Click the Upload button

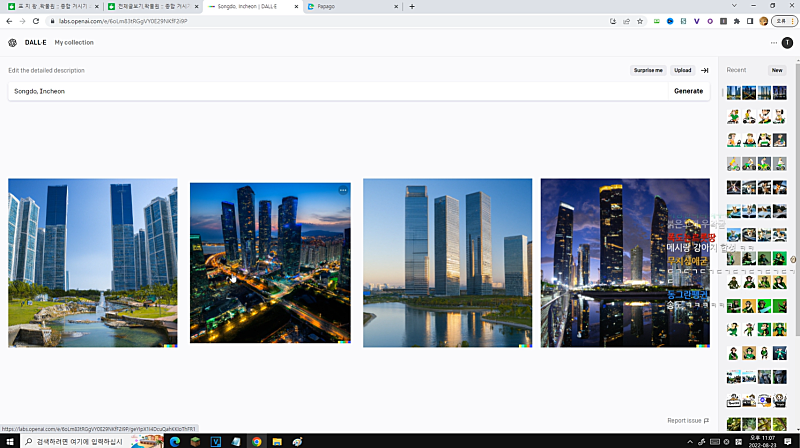pos(682,71)
